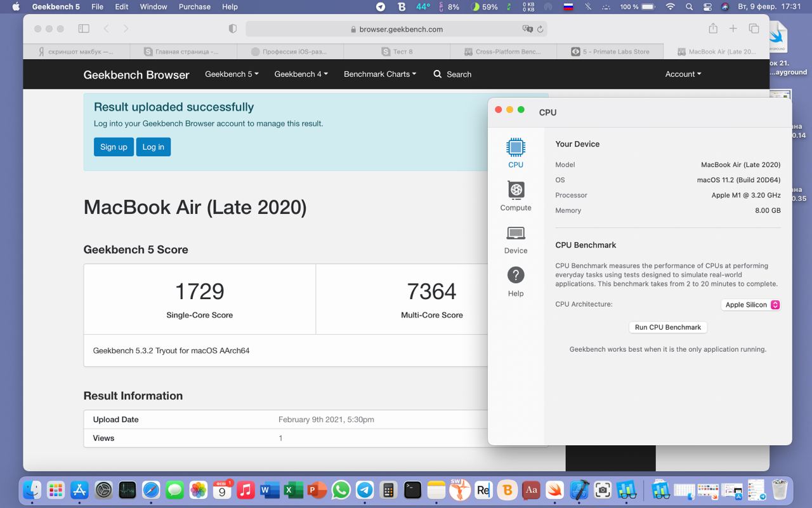Go back in Safari
The height and width of the screenshot is (508, 812).
click(x=107, y=29)
